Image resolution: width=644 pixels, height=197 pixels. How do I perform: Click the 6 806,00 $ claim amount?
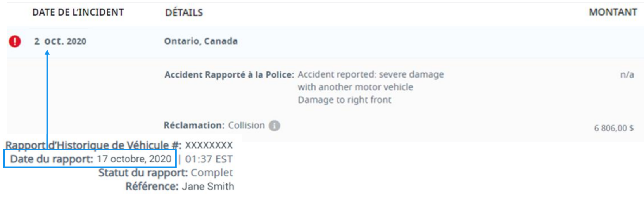tap(614, 128)
